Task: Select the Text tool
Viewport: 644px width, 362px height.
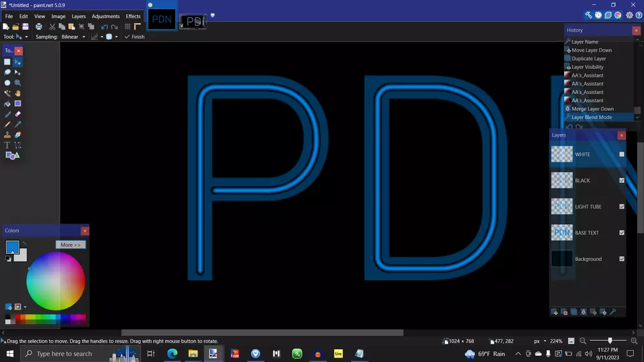Action: [7, 145]
